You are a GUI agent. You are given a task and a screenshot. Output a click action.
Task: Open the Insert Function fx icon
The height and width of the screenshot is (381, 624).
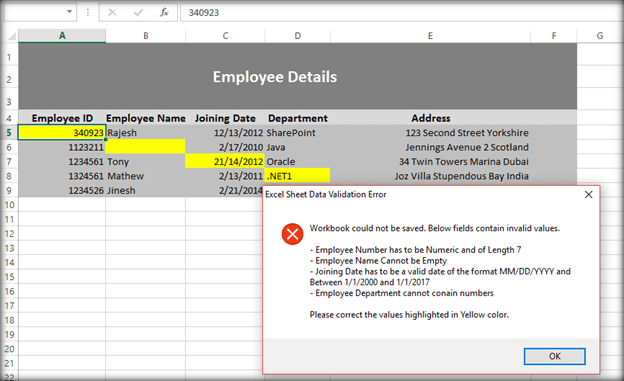tap(164, 13)
